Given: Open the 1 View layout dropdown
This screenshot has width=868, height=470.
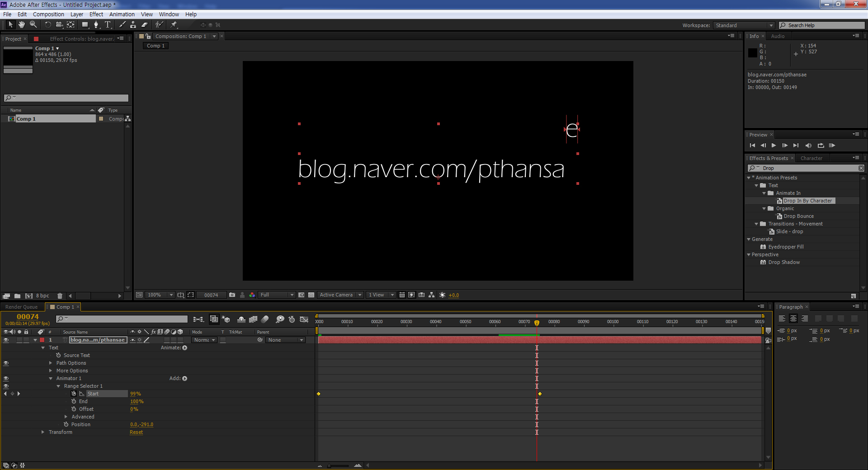Looking at the screenshot, I should coord(381,295).
